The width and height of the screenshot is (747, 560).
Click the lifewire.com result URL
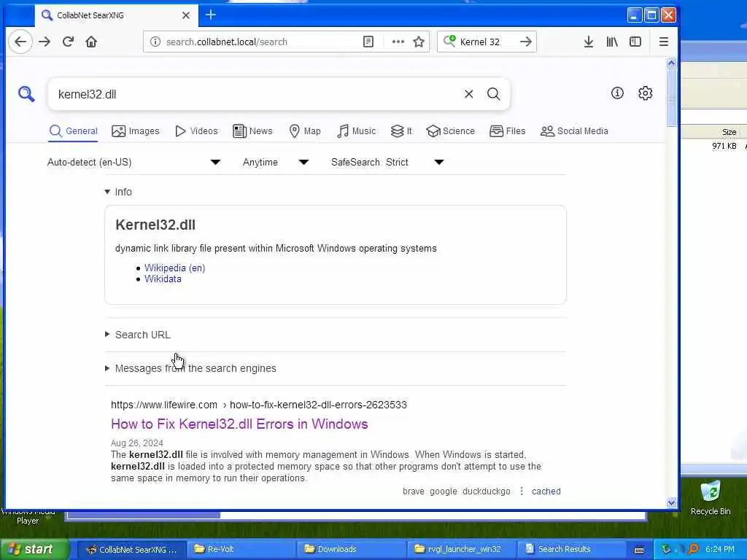(259, 405)
